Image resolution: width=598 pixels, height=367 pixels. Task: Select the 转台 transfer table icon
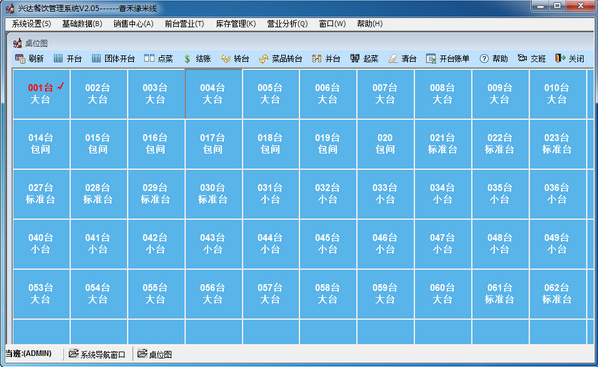[x=225, y=59]
